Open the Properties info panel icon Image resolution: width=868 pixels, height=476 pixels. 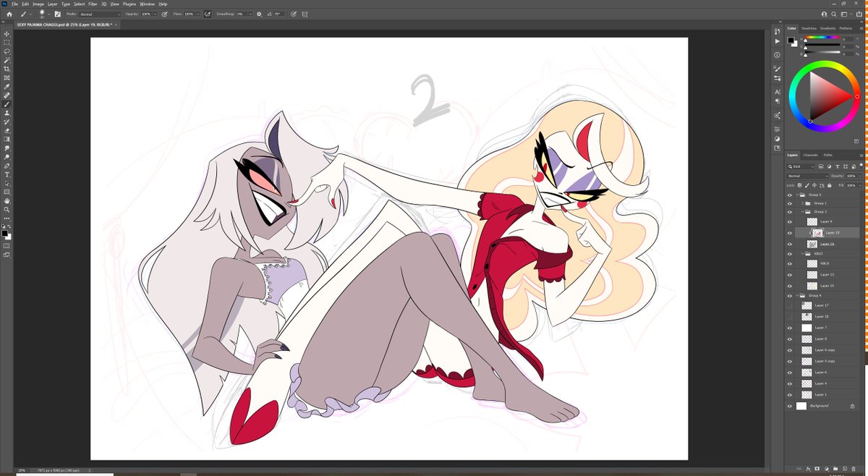[778, 54]
